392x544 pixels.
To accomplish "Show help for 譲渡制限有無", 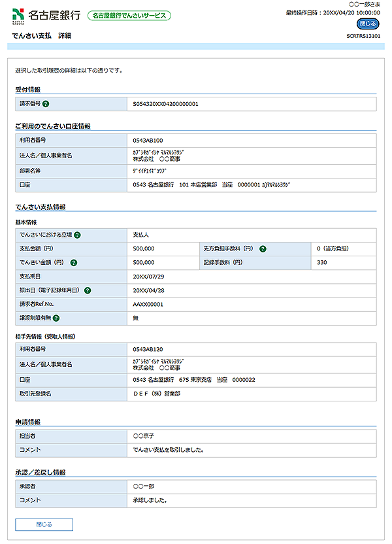I will (x=56, y=318).
